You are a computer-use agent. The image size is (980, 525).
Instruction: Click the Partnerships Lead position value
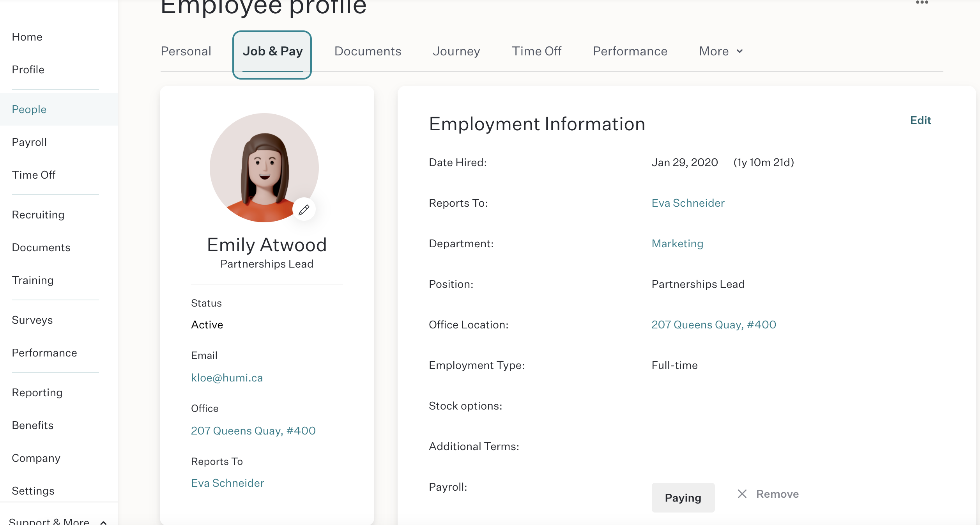[x=698, y=284]
